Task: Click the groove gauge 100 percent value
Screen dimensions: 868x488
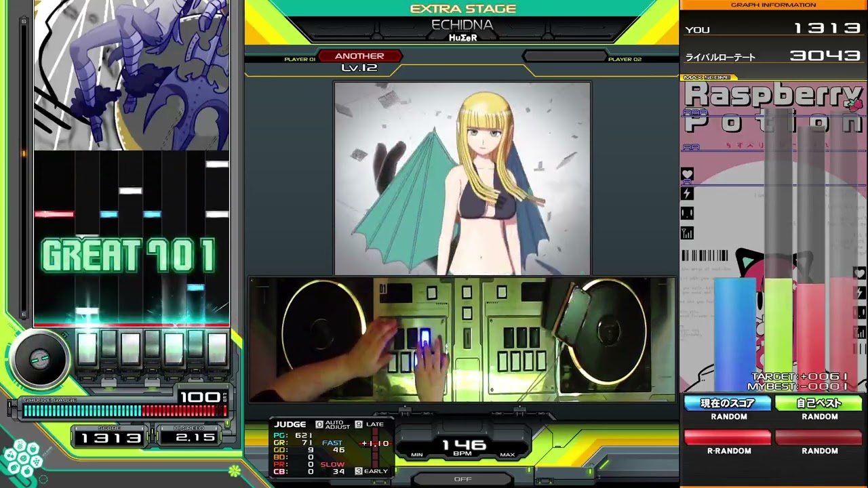Action: 200,397
